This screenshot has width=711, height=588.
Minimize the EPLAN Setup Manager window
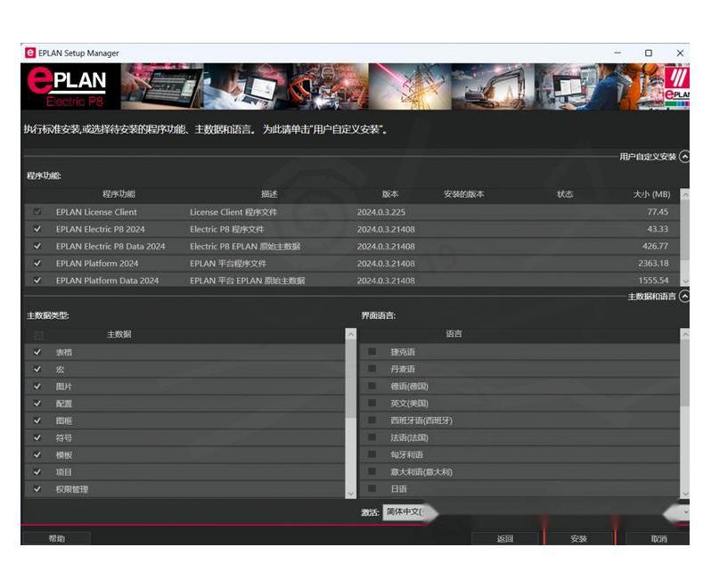click(x=617, y=53)
